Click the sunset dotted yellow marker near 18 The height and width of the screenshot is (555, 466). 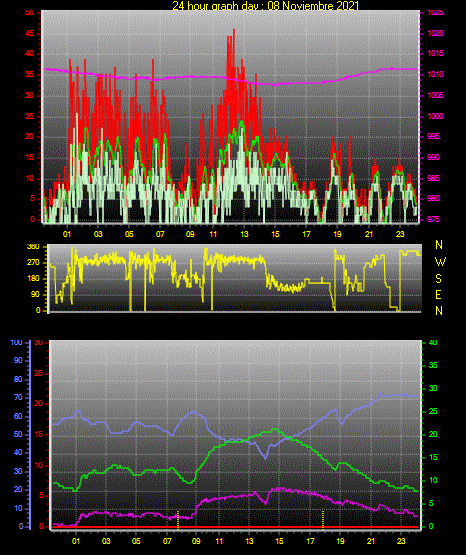coord(323,520)
